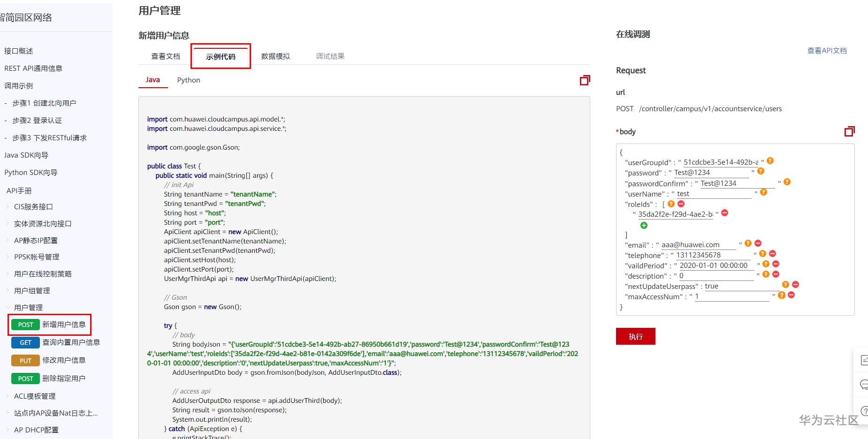Viewport: 868px width, 439px height.
Task: Select POST 删除指定用户 API
Action: coord(49,378)
